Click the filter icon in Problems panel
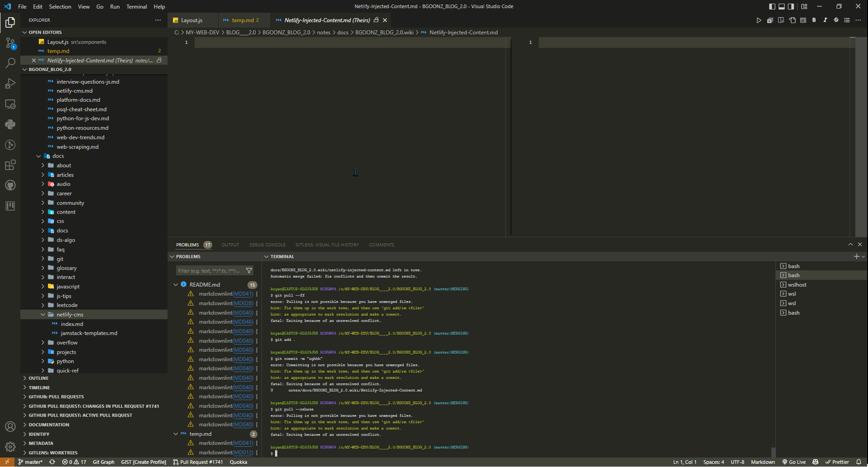This screenshot has width=868, height=467. pyautogui.click(x=249, y=271)
